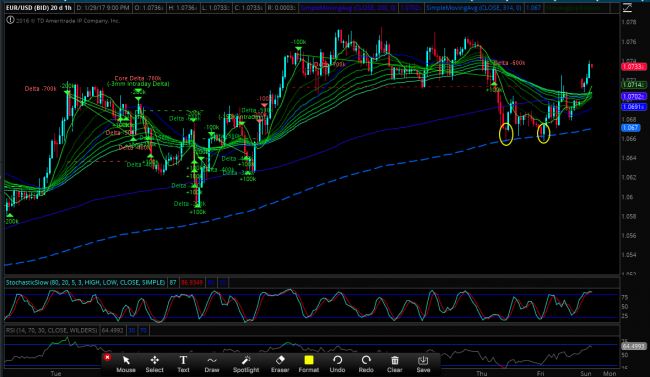Click the R: 0.0003 range value
The image size is (650, 377).
[282, 7]
